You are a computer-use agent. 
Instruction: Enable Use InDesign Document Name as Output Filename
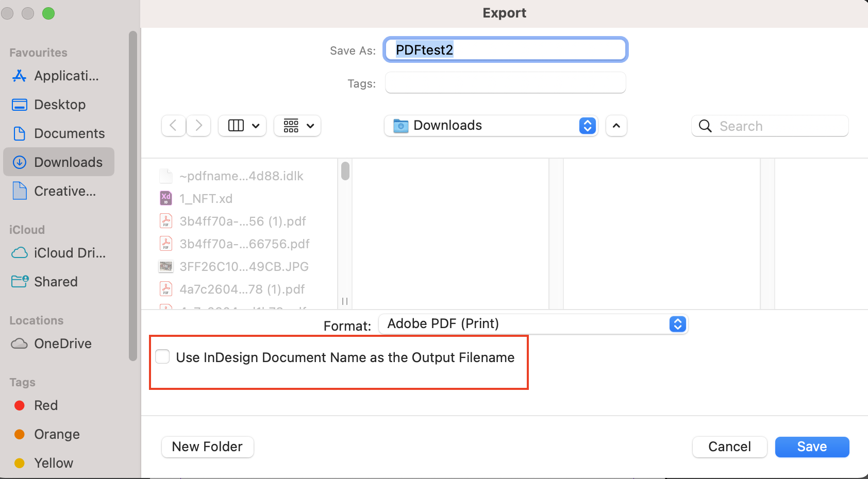pos(162,356)
